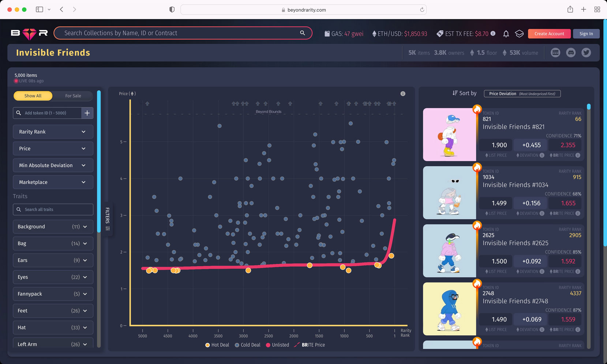Viewport: 607px width, 364px height.
Task: Expand the Ears trait list
Action: pyautogui.click(x=53, y=260)
